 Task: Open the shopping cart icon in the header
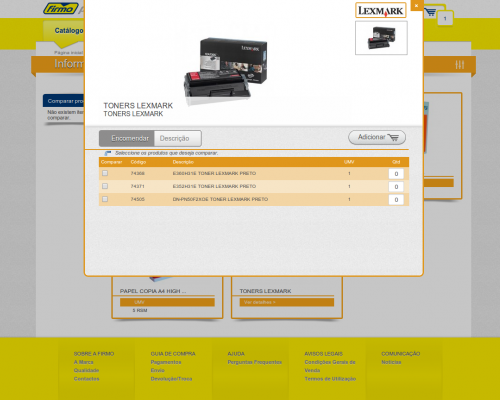click(x=430, y=12)
